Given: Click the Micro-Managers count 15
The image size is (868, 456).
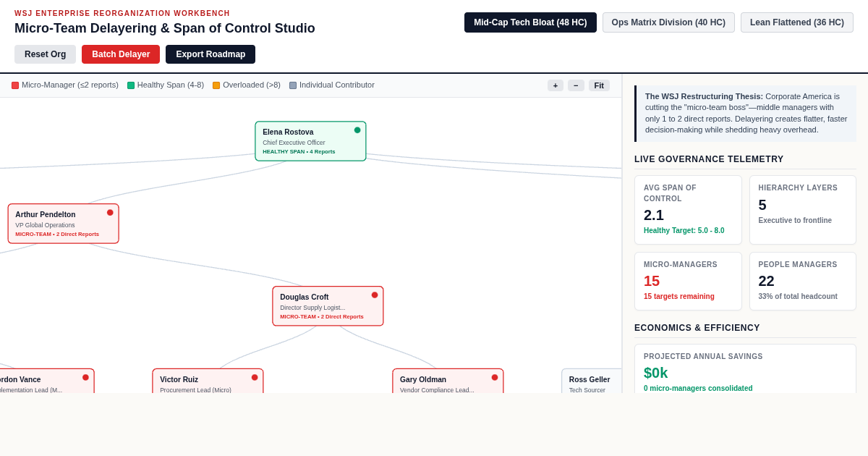Looking at the screenshot, I should point(652,281).
